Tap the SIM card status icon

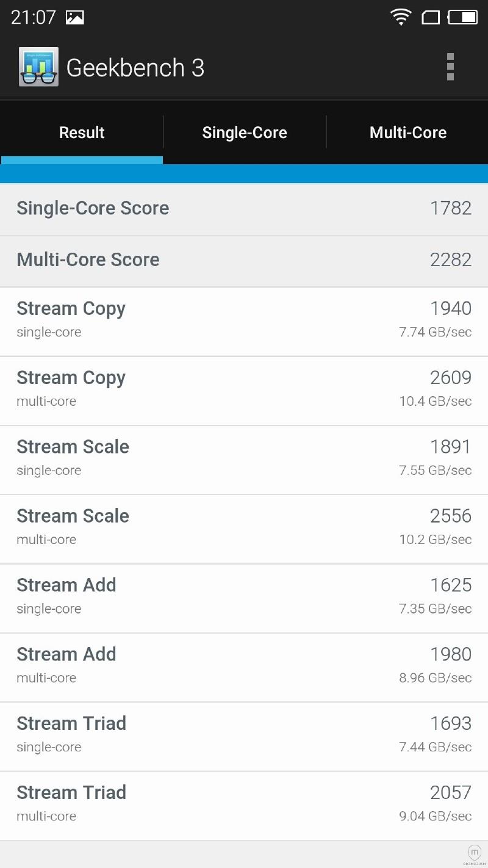431,18
